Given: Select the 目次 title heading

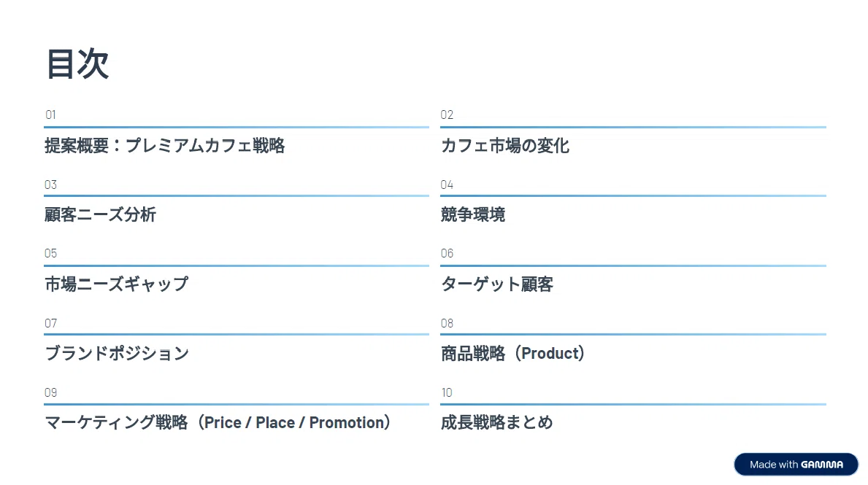Looking at the screenshot, I should pos(77,64).
